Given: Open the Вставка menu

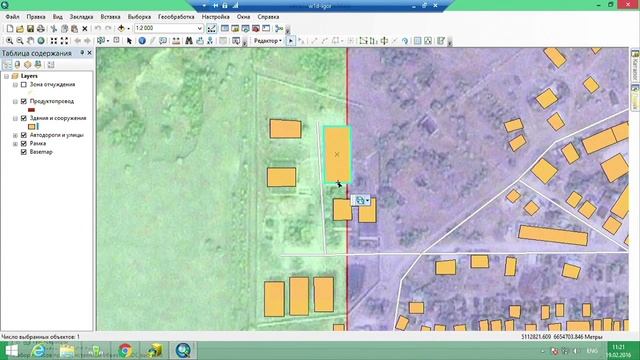Looking at the screenshot, I should click(x=110, y=17).
